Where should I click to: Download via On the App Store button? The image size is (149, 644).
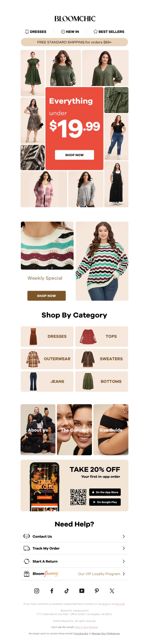coord(105,492)
